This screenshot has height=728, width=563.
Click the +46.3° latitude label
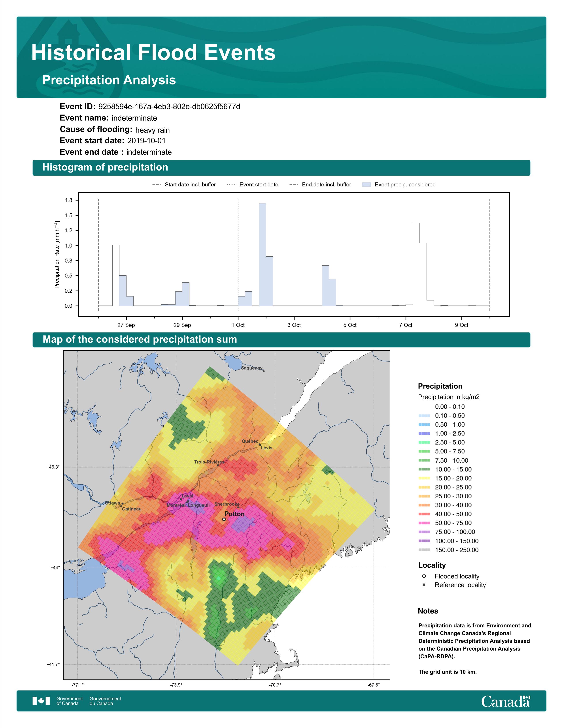click(x=53, y=467)
